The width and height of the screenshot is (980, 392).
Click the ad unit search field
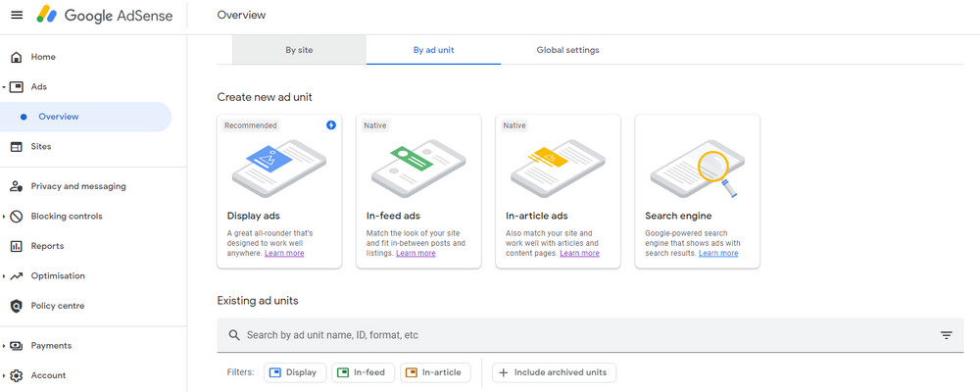pos(578,335)
